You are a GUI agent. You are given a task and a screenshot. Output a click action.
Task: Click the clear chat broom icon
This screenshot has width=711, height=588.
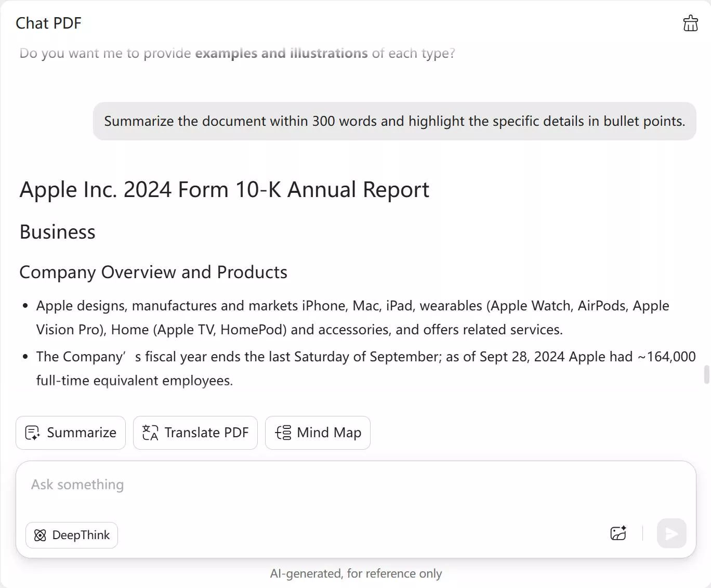(x=690, y=23)
